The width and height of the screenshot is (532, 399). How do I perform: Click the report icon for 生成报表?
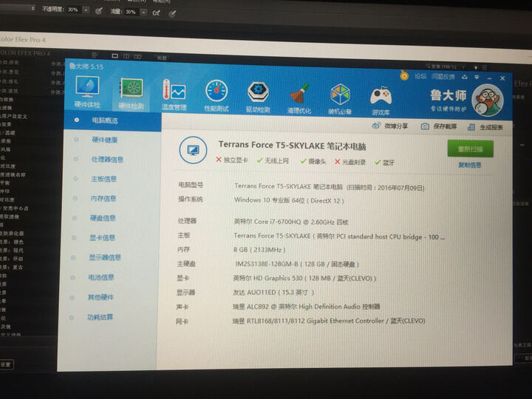[471, 127]
